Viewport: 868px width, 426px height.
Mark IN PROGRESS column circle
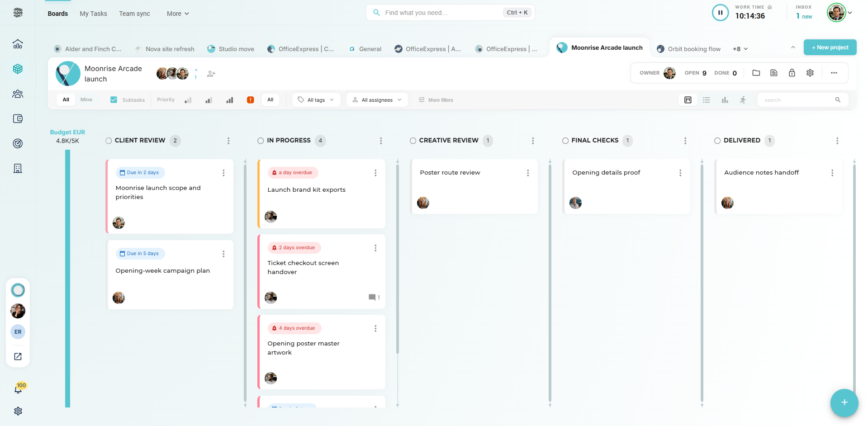coord(261,141)
